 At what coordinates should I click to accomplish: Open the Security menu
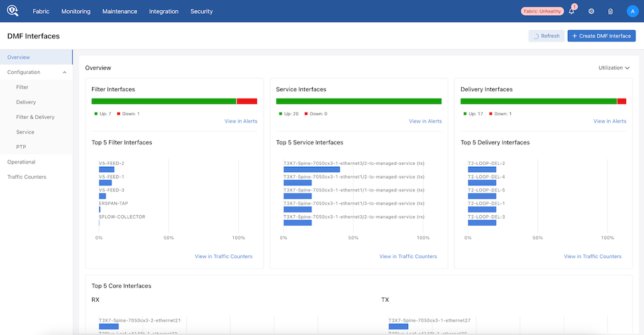pyautogui.click(x=201, y=11)
